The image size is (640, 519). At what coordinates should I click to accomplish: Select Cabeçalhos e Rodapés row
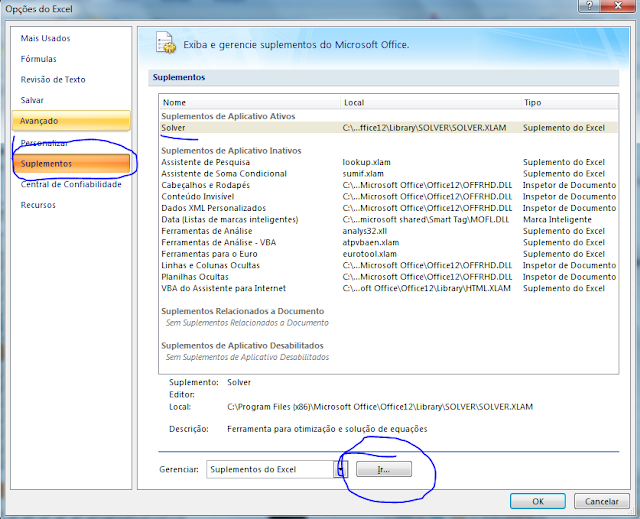click(x=389, y=185)
